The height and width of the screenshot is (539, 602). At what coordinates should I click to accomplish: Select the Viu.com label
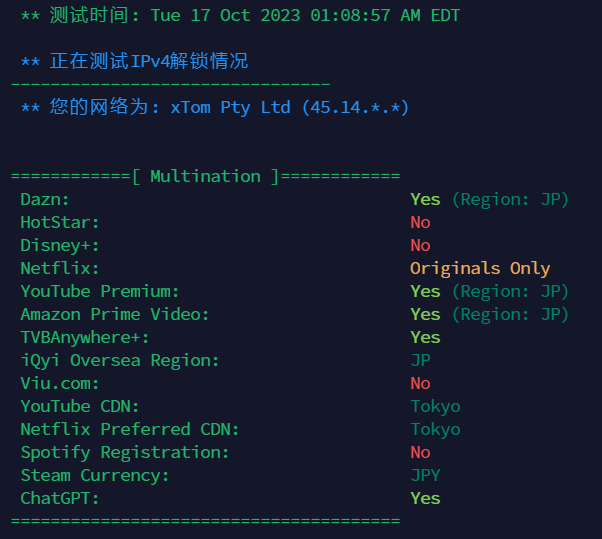pos(60,383)
